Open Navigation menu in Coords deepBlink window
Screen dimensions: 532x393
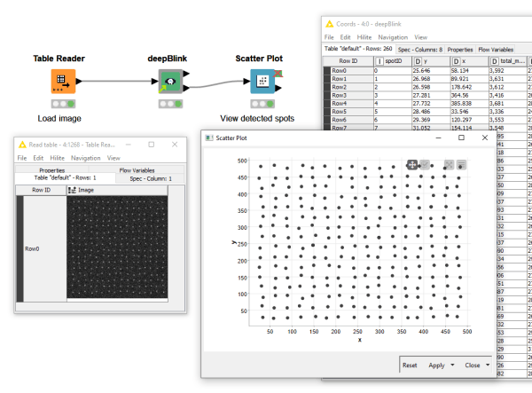coord(393,37)
